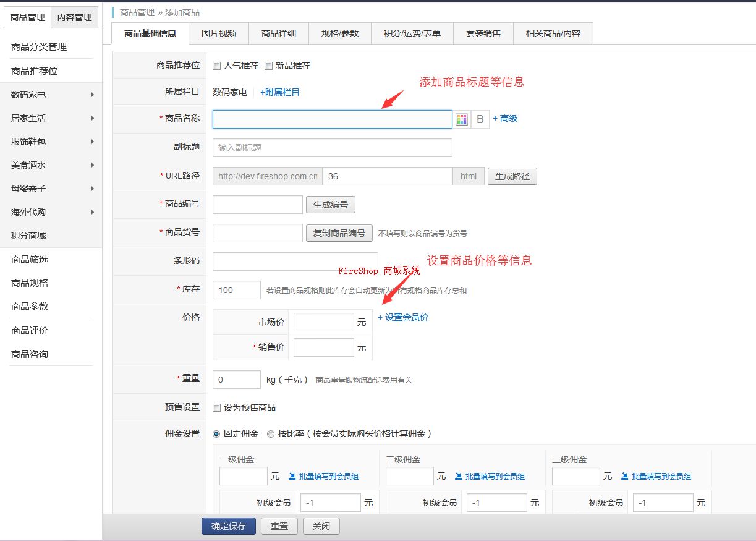
Task: Focus the 商品名称 input field
Action: (x=333, y=119)
